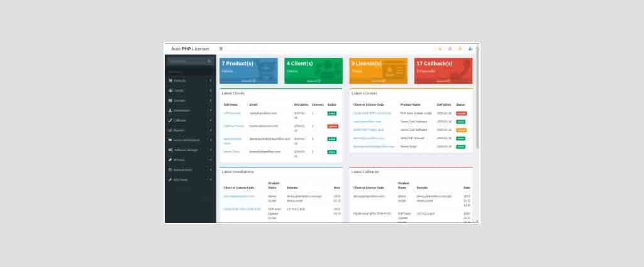Click the Products icon in the sidebar

point(170,81)
